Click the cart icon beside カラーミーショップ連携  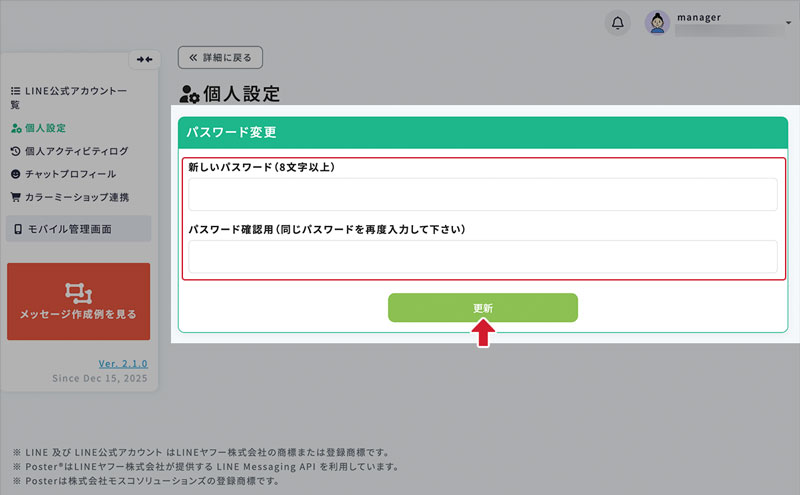15,197
